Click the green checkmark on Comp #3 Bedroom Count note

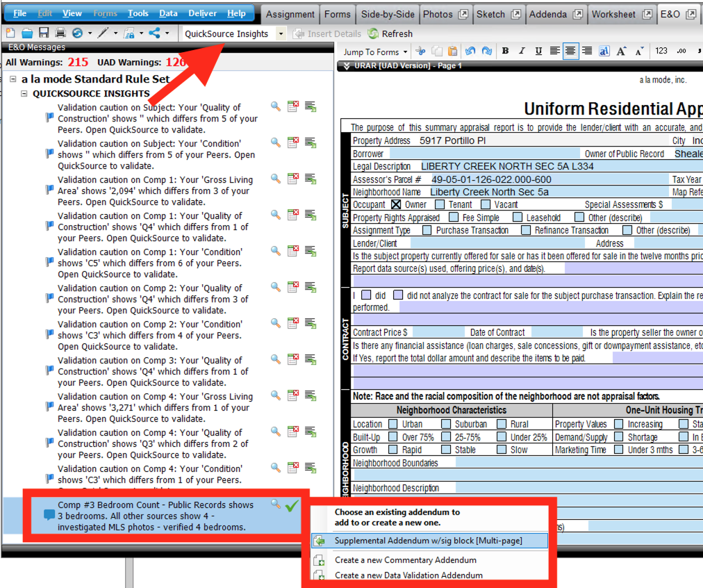pyautogui.click(x=292, y=506)
